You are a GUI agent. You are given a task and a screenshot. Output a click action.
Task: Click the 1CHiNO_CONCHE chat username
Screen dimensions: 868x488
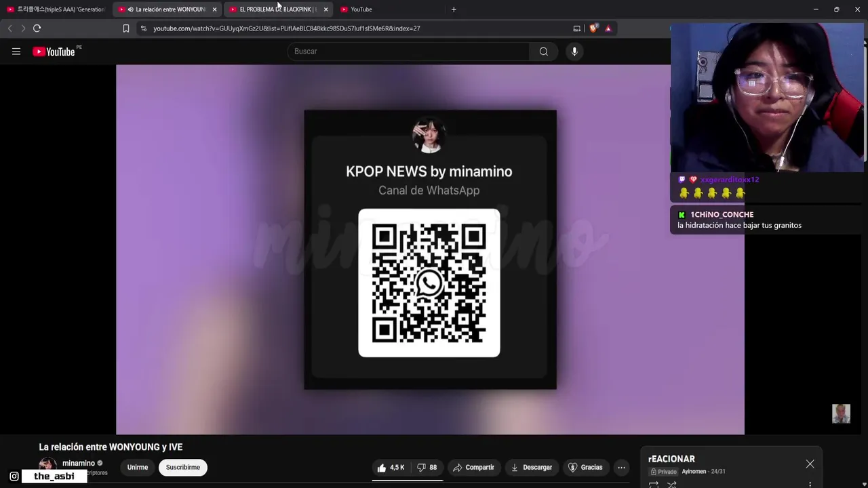click(x=722, y=214)
